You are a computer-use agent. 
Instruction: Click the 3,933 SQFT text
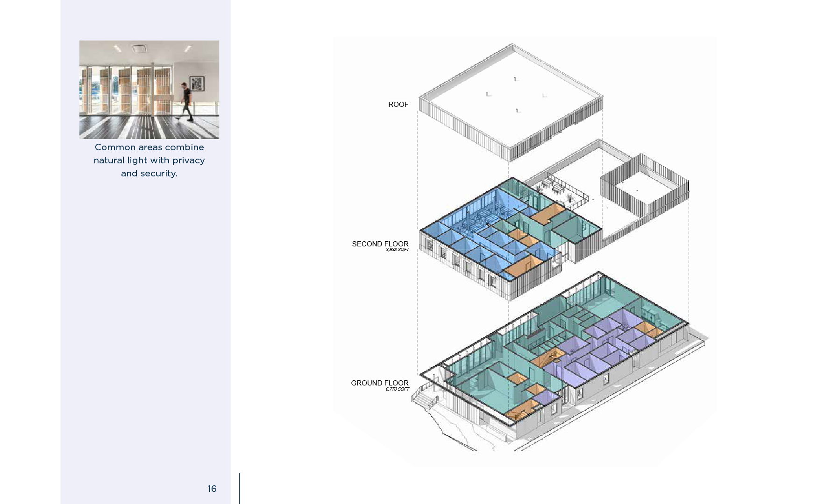tap(398, 250)
